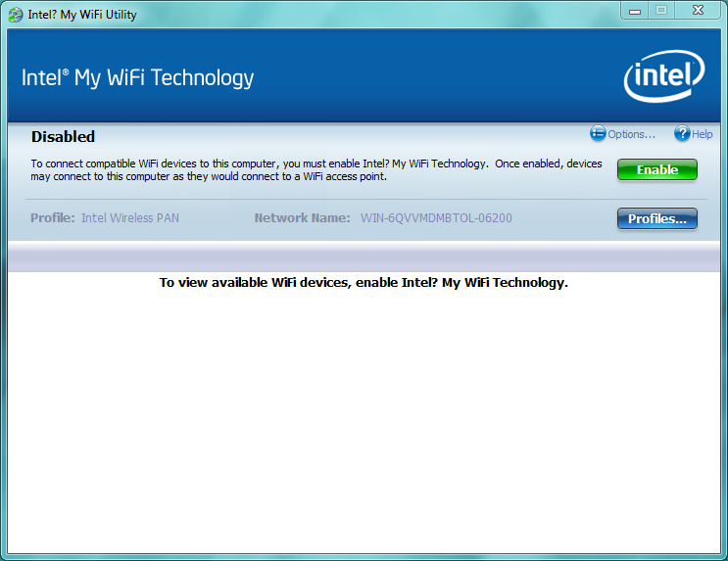Click the Intel logo in banner
The width and height of the screenshot is (728, 561).
(x=664, y=76)
